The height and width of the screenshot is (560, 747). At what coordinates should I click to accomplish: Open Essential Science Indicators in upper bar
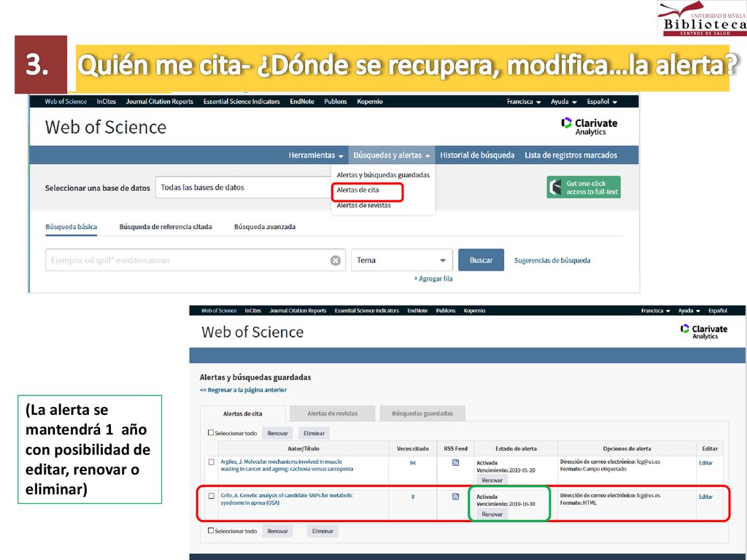pos(241,101)
